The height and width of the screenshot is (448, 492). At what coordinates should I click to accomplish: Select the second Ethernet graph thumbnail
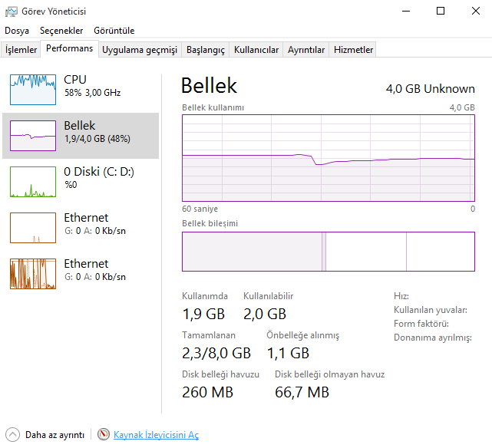coord(33,274)
